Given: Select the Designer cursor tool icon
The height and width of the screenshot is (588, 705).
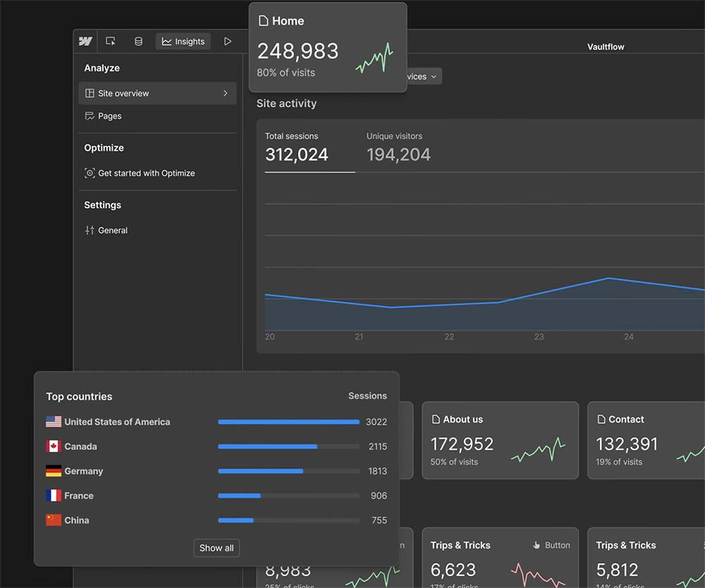Looking at the screenshot, I should [x=111, y=42].
